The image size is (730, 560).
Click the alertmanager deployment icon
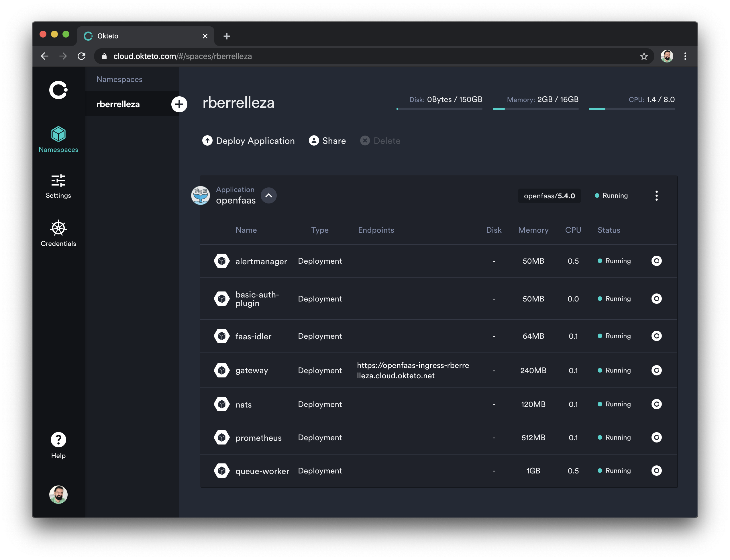222,261
